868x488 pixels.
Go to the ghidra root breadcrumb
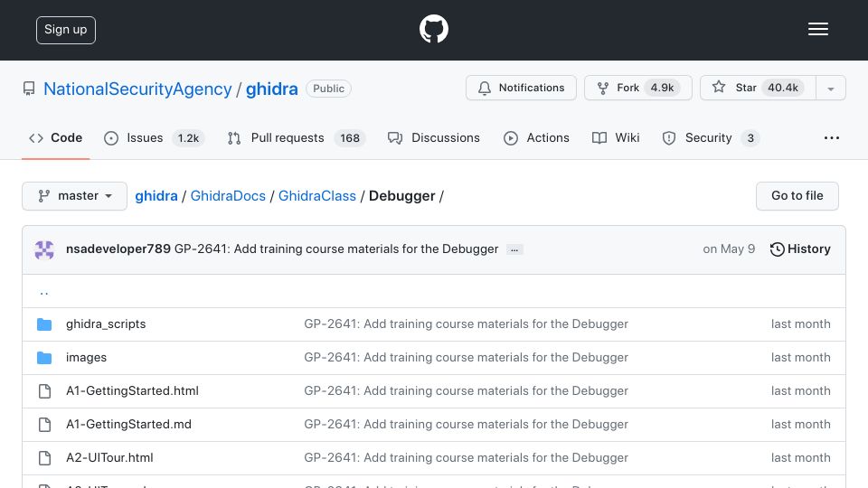156,196
